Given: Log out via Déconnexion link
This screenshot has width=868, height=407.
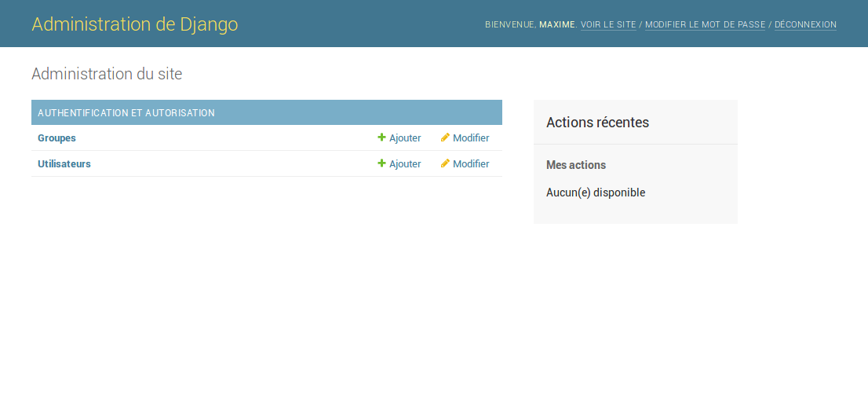Looking at the screenshot, I should coord(805,25).
